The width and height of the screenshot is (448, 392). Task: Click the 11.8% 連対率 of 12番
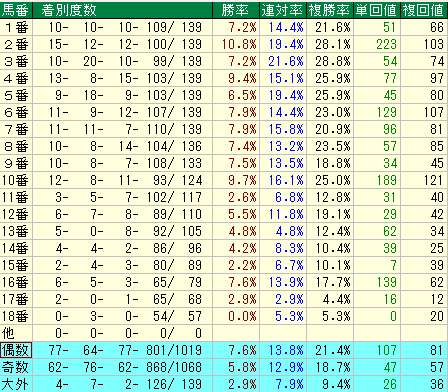[286, 214]
